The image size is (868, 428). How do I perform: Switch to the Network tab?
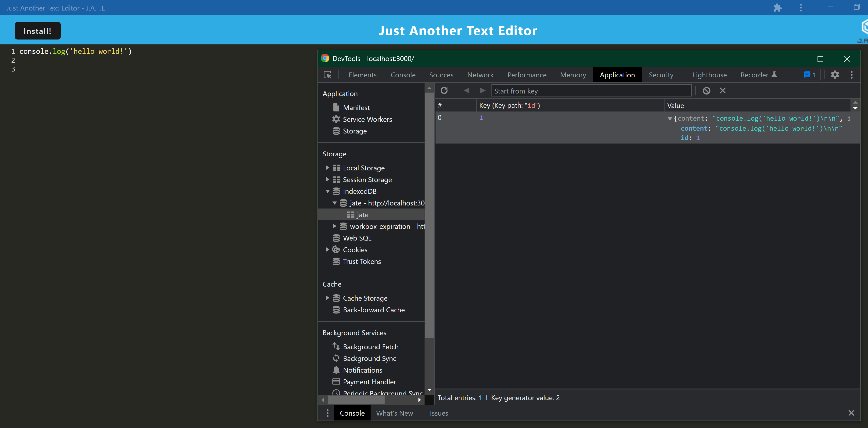click(x=480, y=75)
